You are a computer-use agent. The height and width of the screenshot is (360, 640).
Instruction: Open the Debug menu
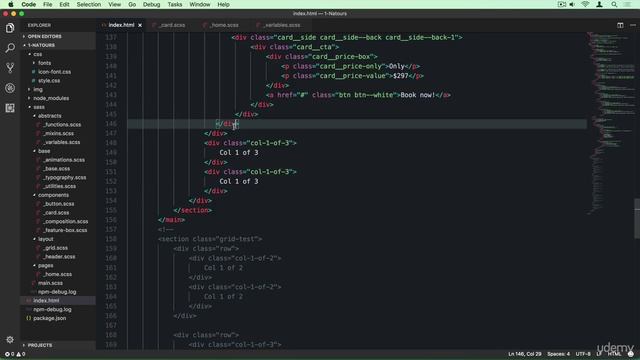[x=151, y=4]
